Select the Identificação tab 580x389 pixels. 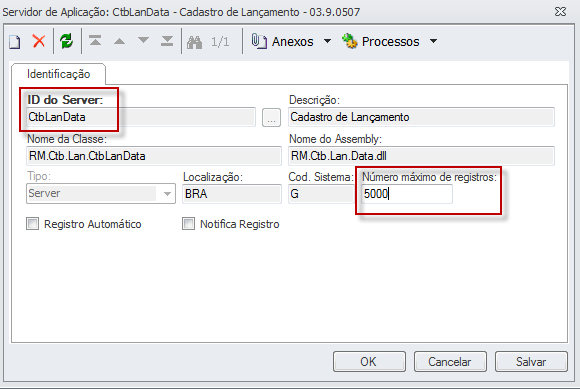(58, 74)
